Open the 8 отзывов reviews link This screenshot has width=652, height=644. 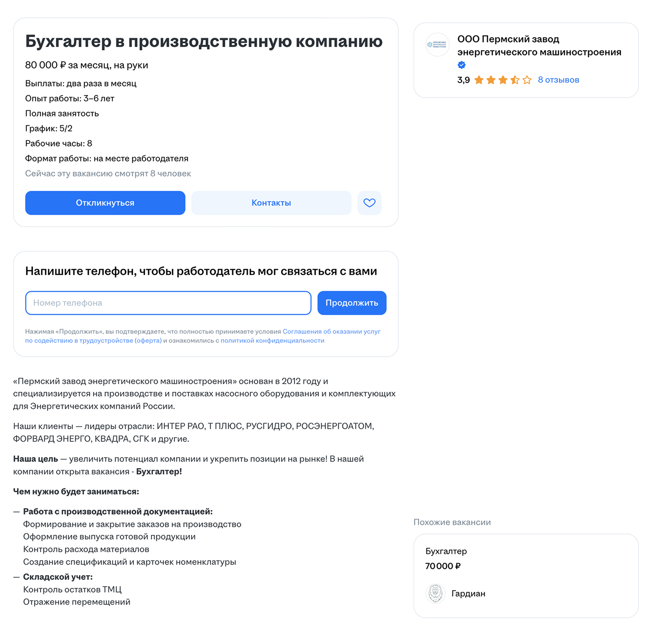558,80
